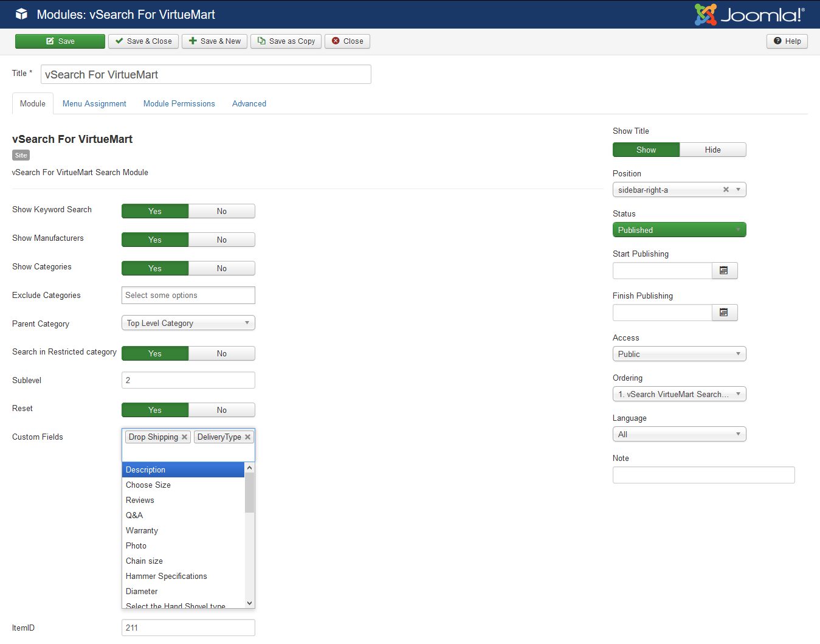This screenshot has width=820, height=644.
Task: Open Help via the question mark button
Action: (x=787, y=41)
